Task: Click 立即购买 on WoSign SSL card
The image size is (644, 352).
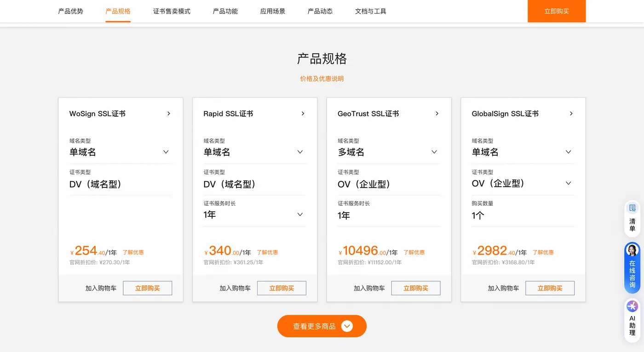Action: (x=148, y=288)
